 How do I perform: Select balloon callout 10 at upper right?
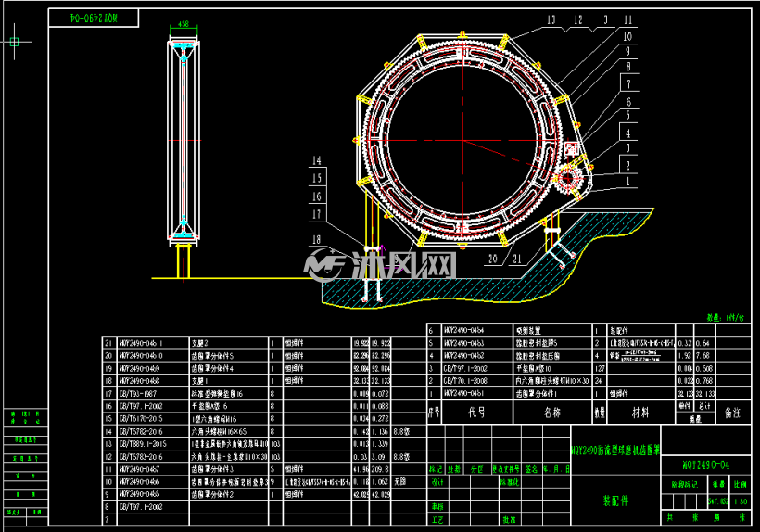[x=627, y=36]
